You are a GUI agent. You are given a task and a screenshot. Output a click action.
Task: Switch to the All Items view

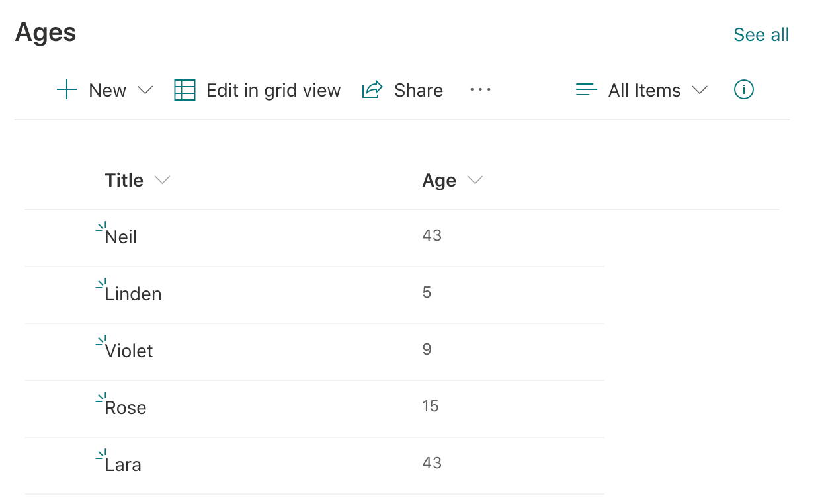[644, 90]
